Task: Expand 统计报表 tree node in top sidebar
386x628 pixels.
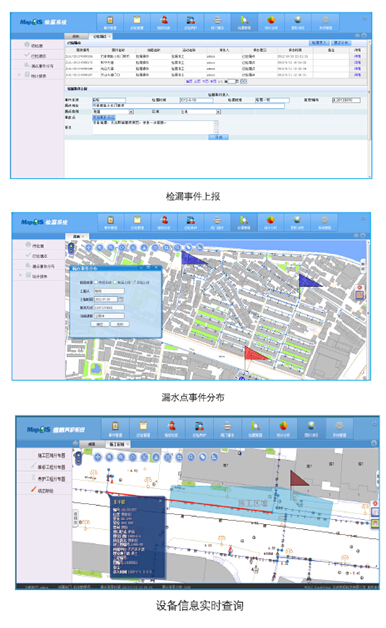Action: tap(18, 75)
